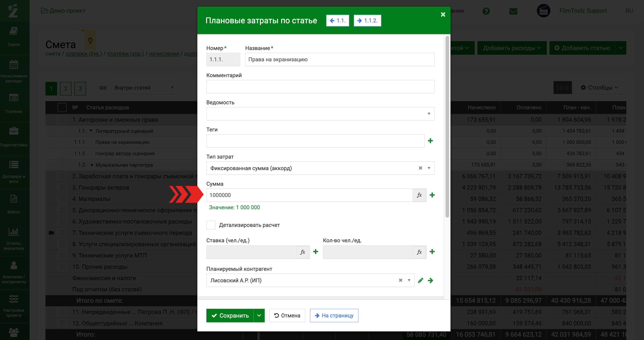Viewport: 644px width, 340px height.
Task: Cancel changes with Отмена button
Action: (287, 316)
